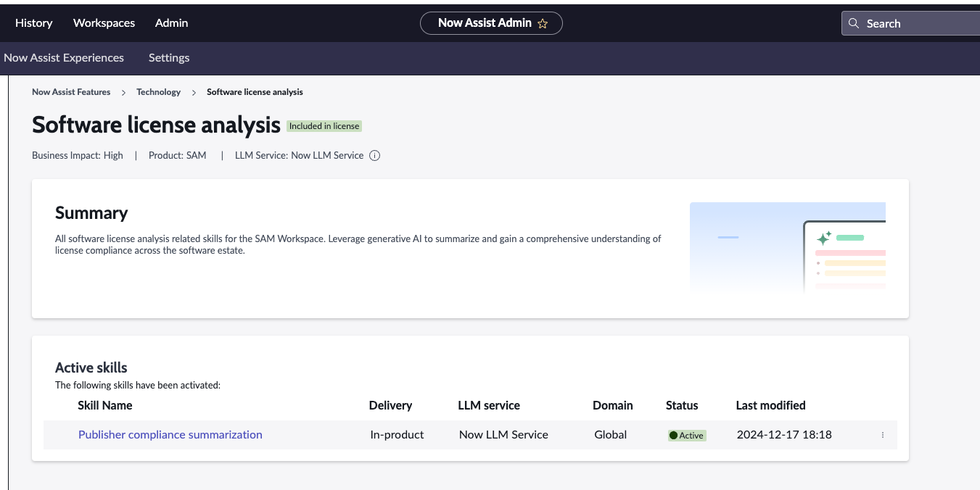980x490 pixels.
Task: Switch to the Settings tab
Action: coord(169,58)
